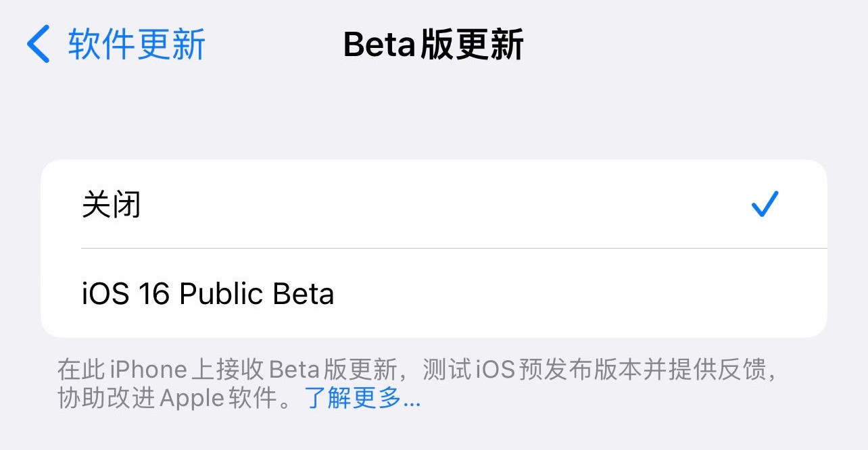Tap the word Beta in the page title
Viewport: 868px width, 450px height.
pos(381,45)
